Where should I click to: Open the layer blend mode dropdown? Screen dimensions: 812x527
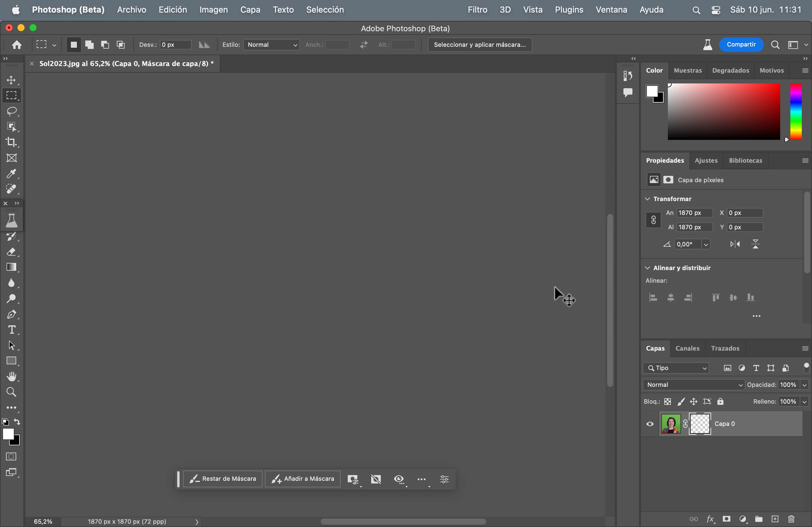[x=693, y=385]
